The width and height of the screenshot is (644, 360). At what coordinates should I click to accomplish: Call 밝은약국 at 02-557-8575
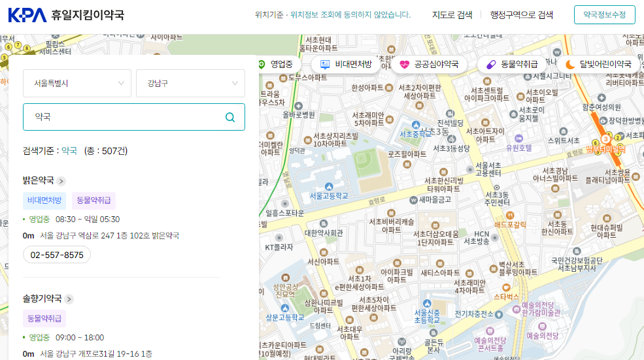tap(57, 255)
